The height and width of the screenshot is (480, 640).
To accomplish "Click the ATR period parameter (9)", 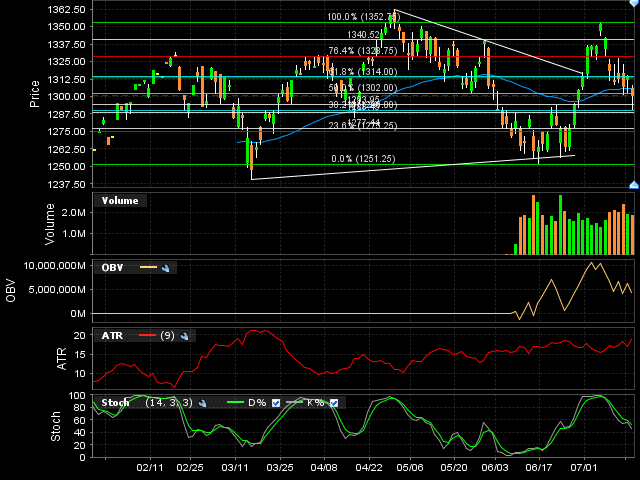I will point(168,336).
